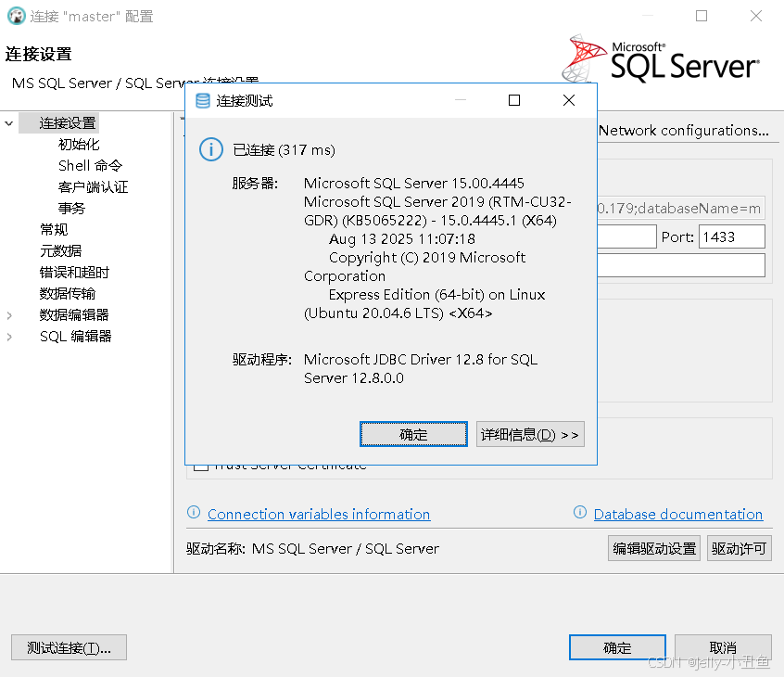Click the blue info icon beside 已连接
Screen dimensions: 784x677
tap(211, 149)
